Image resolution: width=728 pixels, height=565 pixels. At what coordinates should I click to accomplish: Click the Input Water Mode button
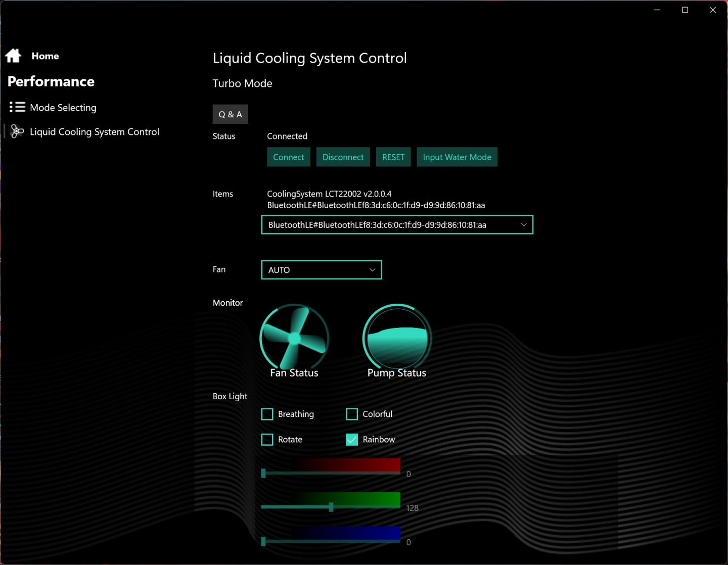click(x=457, y=157)
